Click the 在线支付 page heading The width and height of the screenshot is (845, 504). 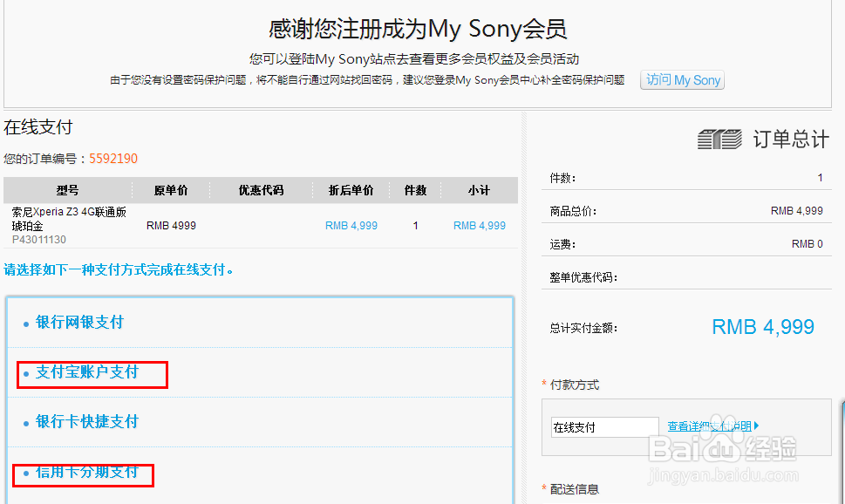[37, 127]
